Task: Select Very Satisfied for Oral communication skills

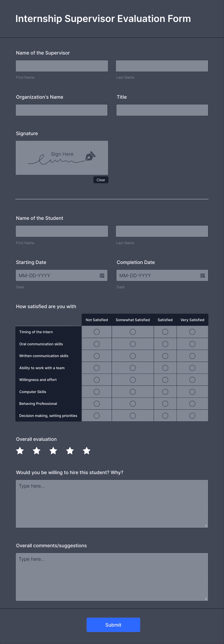Action: [192, 344]
